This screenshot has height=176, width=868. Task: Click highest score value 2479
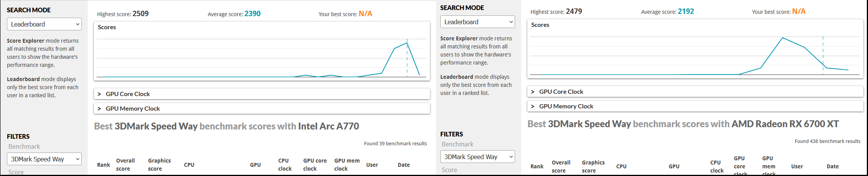[574, 12]
